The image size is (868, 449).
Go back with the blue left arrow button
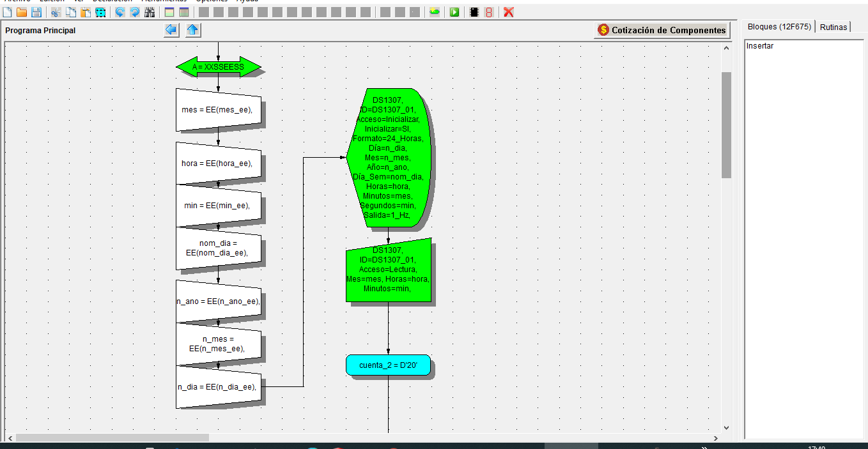[171, 30]
